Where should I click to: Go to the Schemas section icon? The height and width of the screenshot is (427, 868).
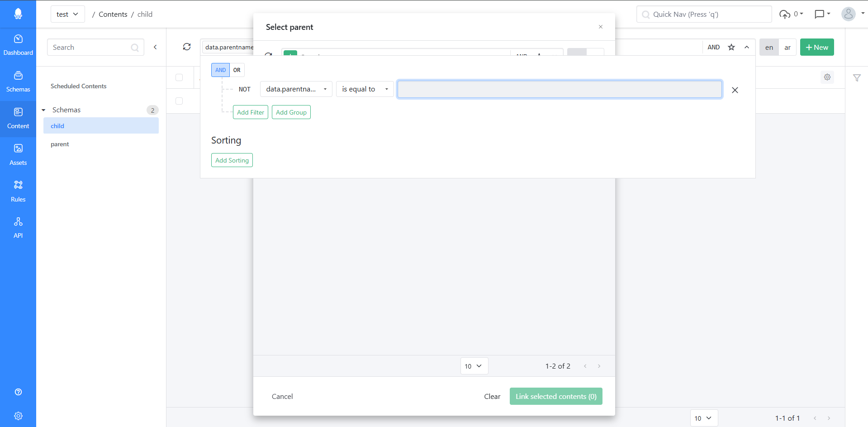click(18, 82)
